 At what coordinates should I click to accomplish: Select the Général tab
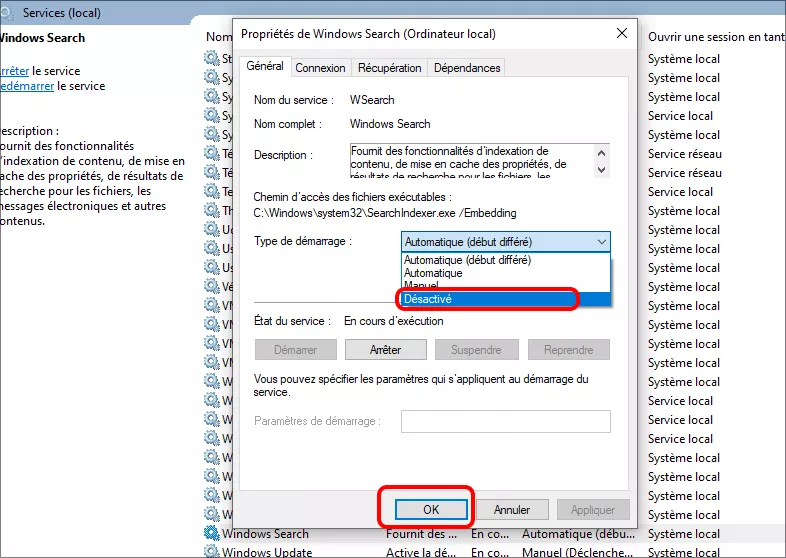pos(265,67)
